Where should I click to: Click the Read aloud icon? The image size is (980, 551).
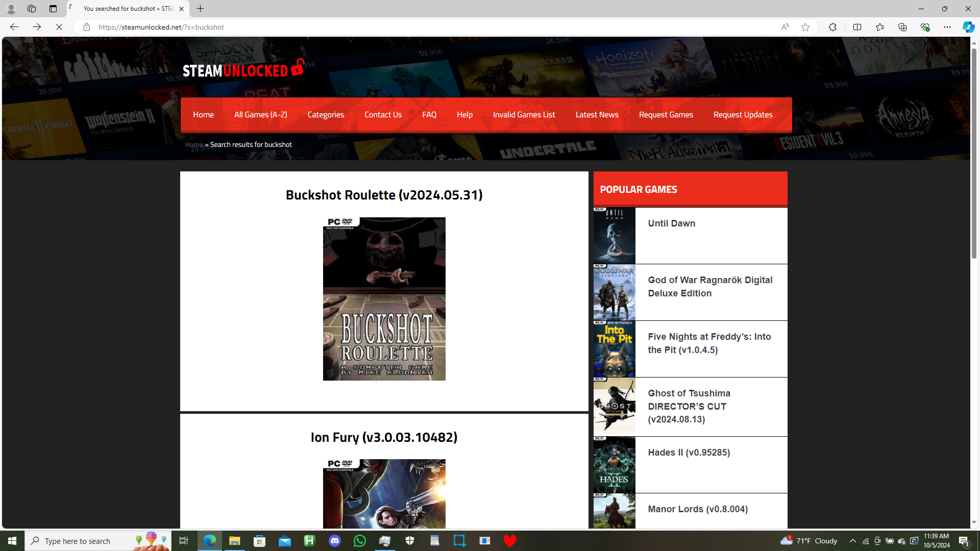click(x=785, y=27)
